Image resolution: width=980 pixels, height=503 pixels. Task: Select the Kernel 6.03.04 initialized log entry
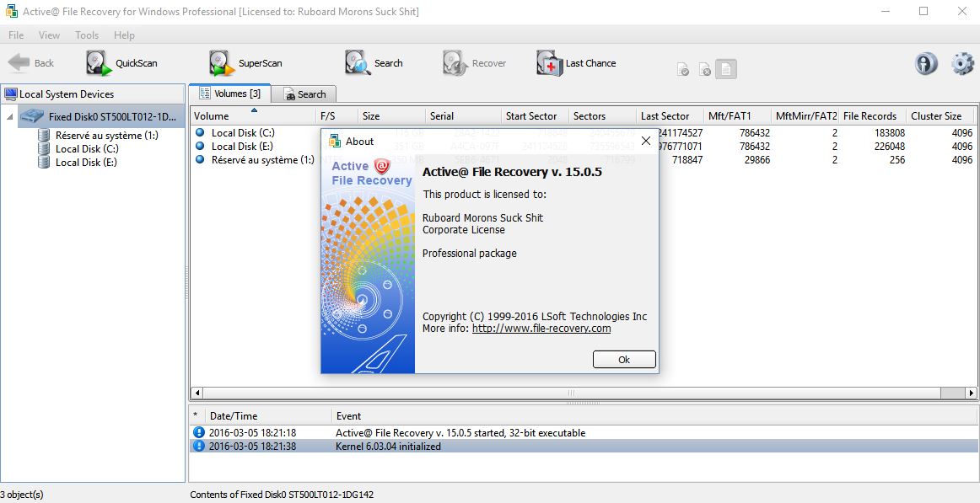point(584,447)
